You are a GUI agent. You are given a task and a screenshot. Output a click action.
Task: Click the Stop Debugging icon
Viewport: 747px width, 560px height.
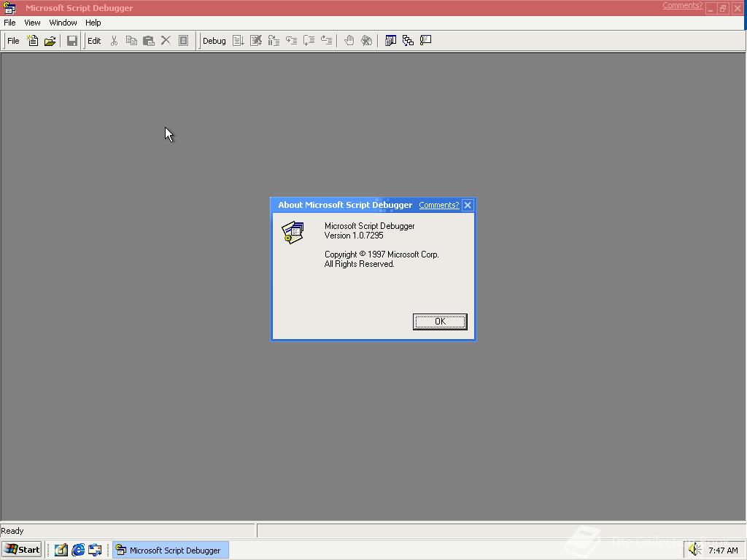click(256, 41)
